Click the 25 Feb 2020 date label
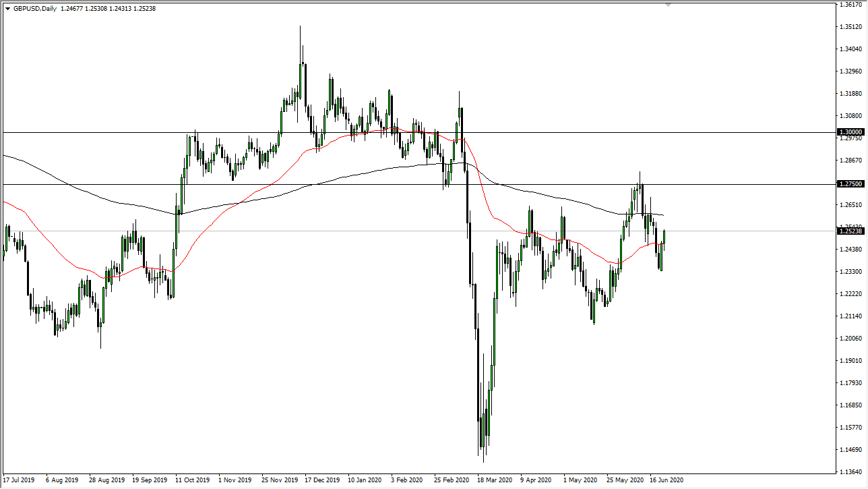The image size is (868, 489). pos(452,481)
